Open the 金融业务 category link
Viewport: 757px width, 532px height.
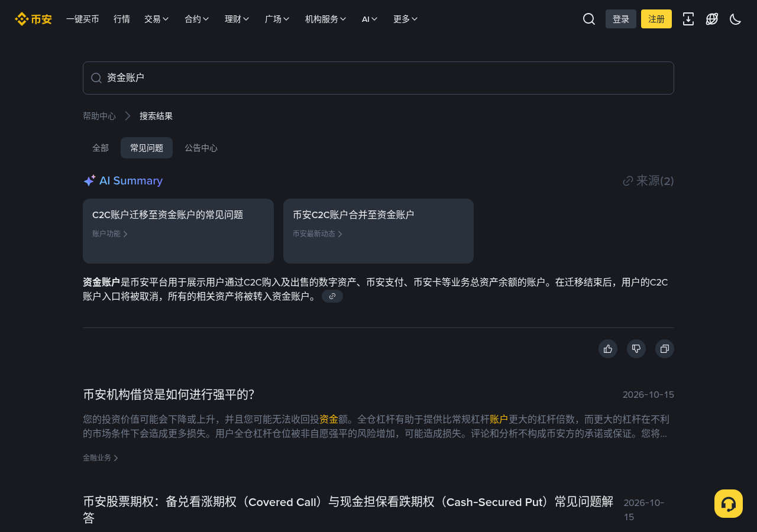(x=101, y=458)
